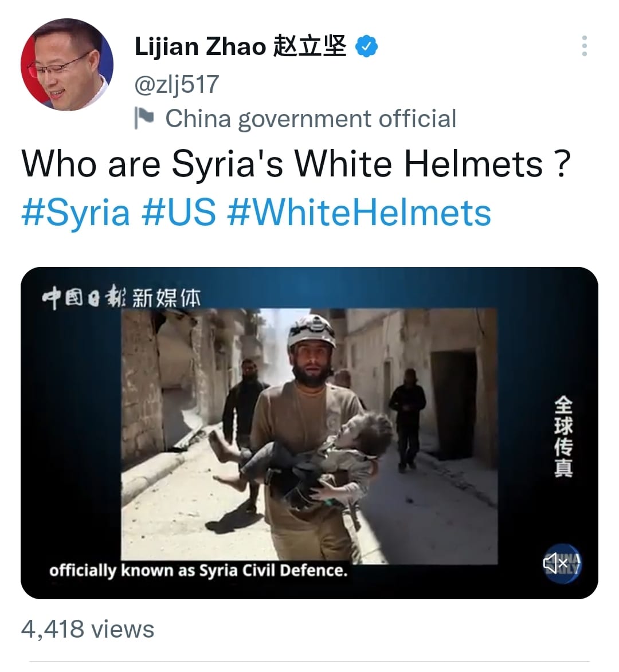Click the Lijian Zhao display name
This screenshot has height=672, width=619.
tap(200, 46)
